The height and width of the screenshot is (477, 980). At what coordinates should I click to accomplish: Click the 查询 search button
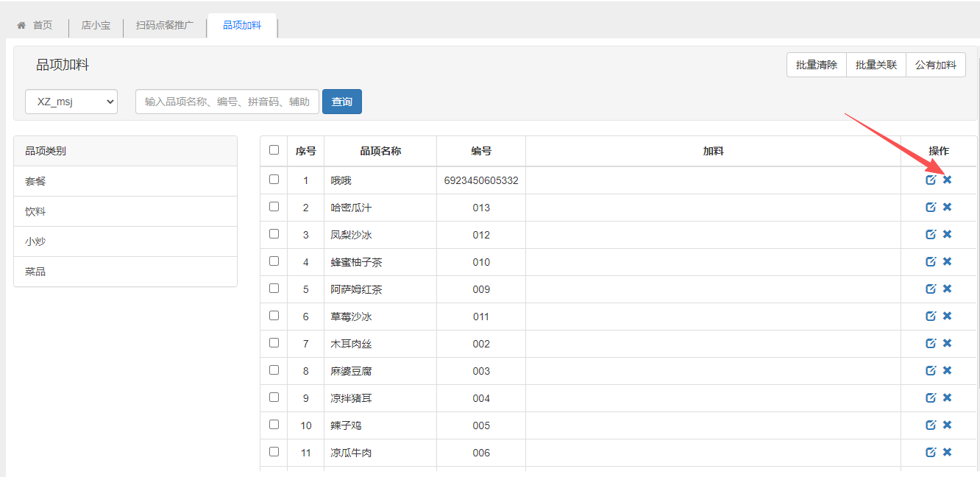point(341,102)
